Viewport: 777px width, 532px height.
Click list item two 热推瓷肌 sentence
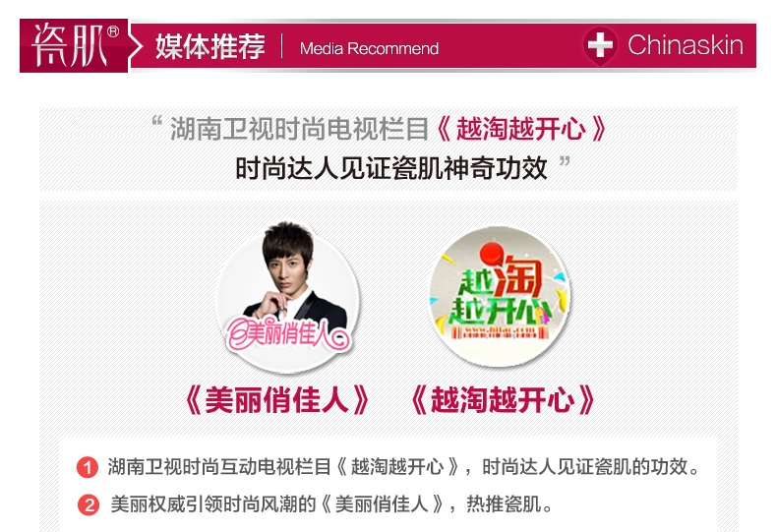point(330,504)
